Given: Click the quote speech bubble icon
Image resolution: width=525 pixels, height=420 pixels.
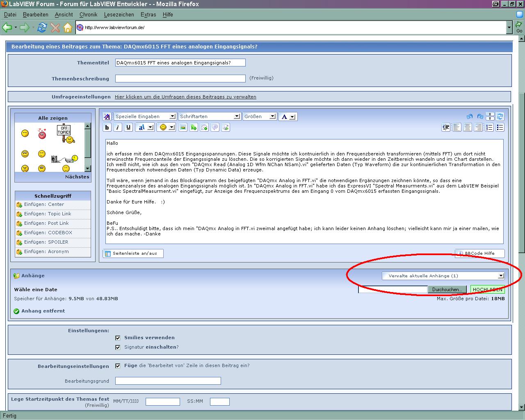Looking at the screenshot, I should pyautogui.click(x=215, y=128).
